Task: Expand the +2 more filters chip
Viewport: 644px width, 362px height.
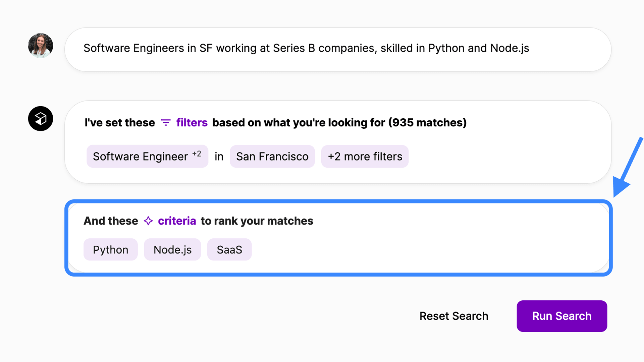Action: click(365, 157)
